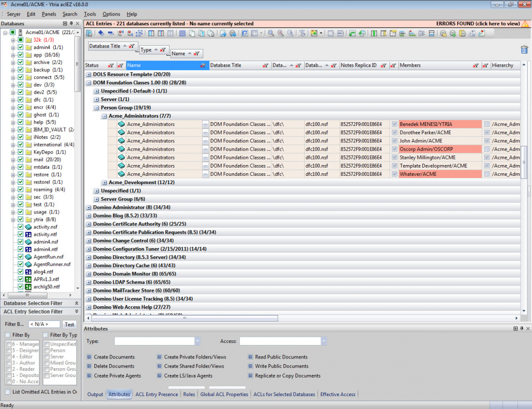The height and width of the screenshot is (409, 532).
Task: Click the gear with arrow export icon
Action: click(233, 33)
